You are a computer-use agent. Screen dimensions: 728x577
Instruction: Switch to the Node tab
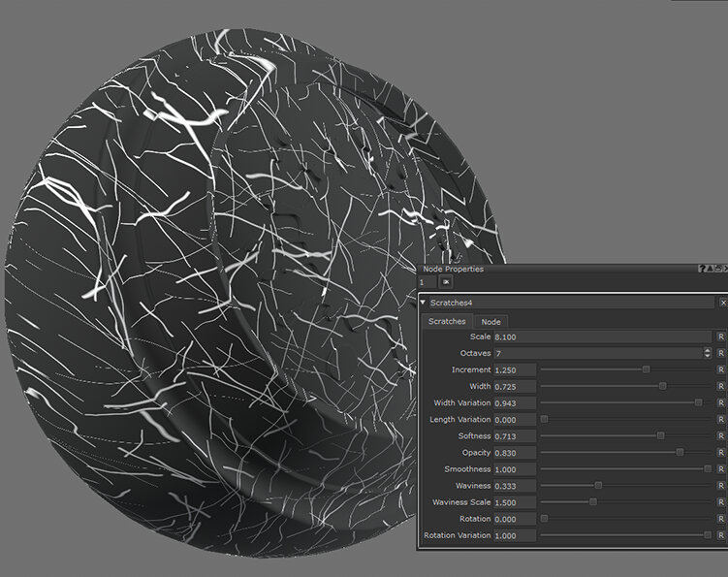(x=491, y=321)
